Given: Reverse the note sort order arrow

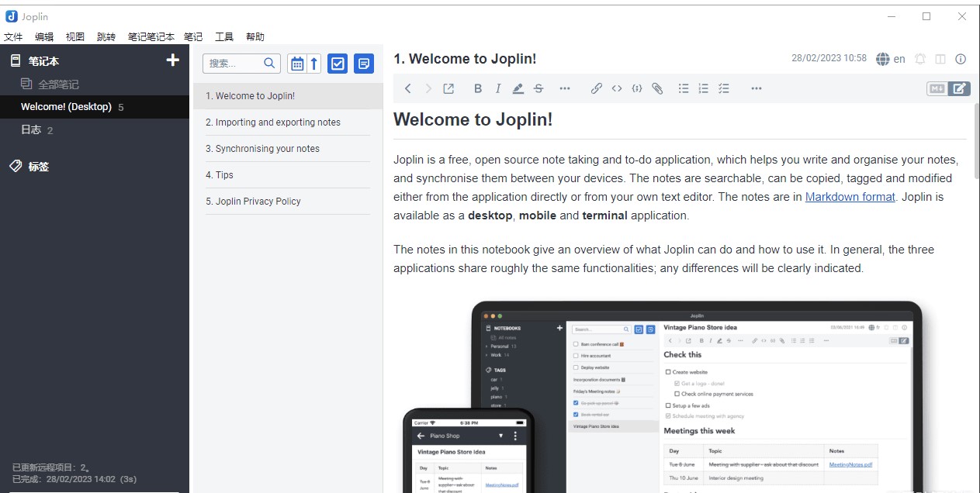Looking at the screenshot, I should point(314,64).
